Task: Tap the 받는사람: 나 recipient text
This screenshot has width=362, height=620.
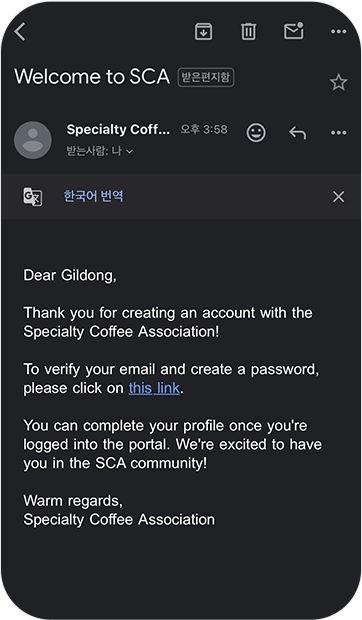Action: [x=94, y=151]
